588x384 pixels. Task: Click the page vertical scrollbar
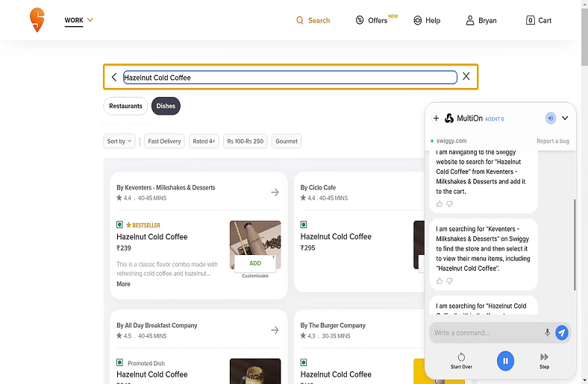point(584,37)
